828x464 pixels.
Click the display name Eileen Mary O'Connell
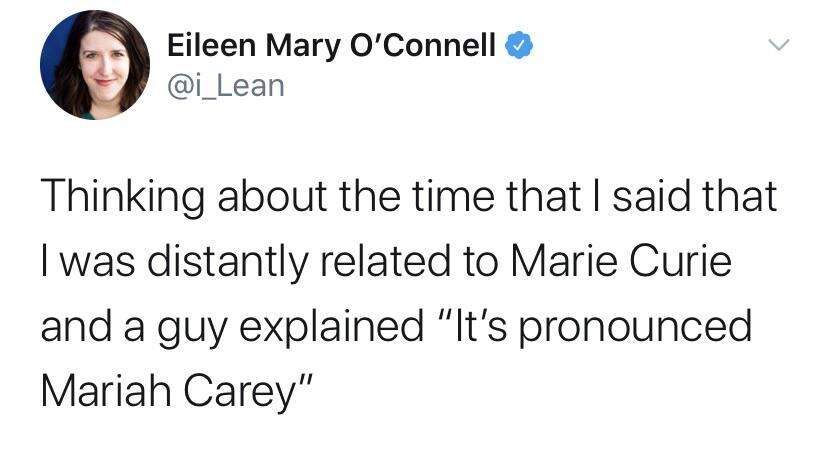pyautogui.click(x=332, y=45)
